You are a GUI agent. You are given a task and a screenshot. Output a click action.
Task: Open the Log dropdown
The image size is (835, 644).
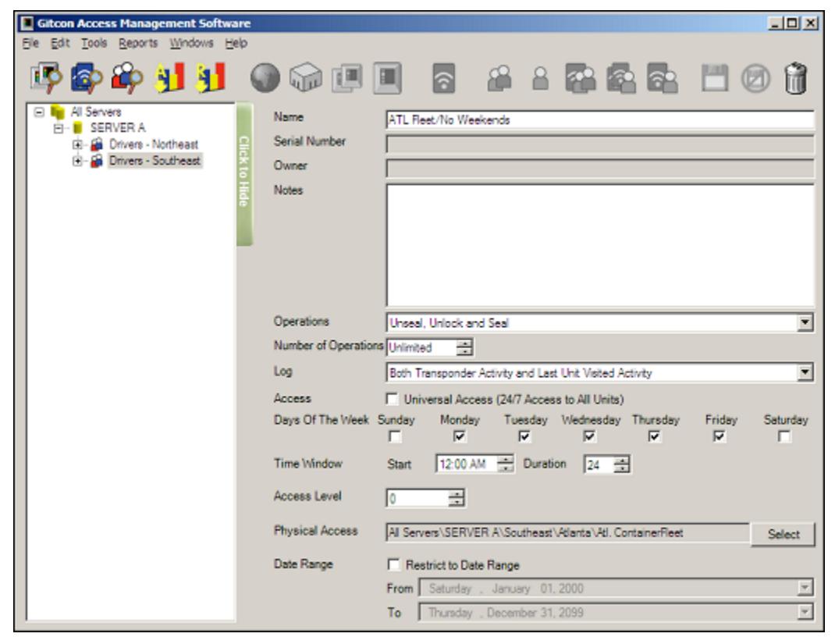[x=805, y=372]
